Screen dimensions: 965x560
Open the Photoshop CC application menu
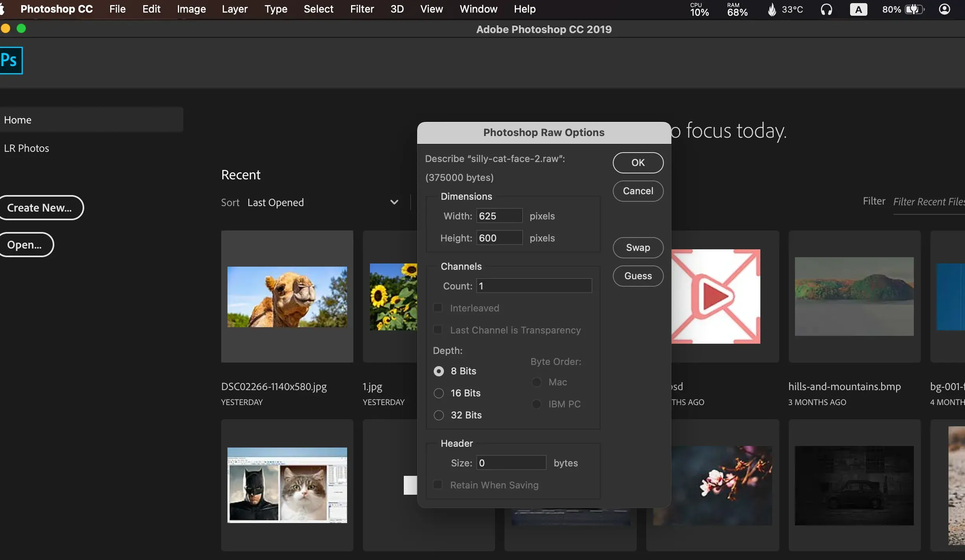click(56, 9)
